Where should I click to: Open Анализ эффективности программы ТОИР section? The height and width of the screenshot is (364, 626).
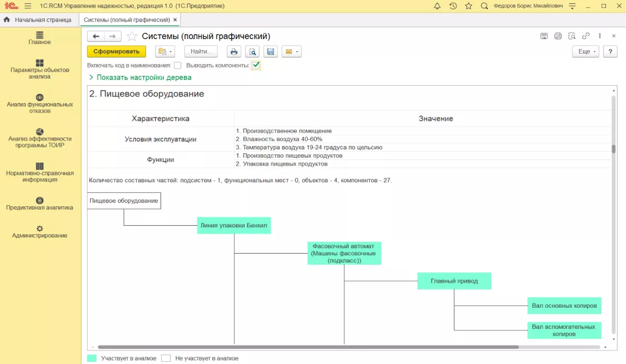tap(40, 138)
